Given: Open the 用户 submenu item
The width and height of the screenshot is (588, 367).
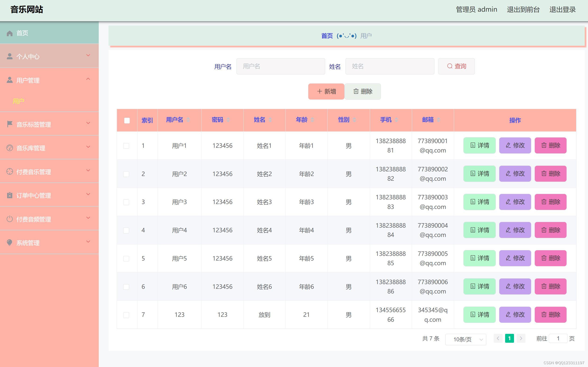Looking at the screenshot, I should click(x=19, y=101).
